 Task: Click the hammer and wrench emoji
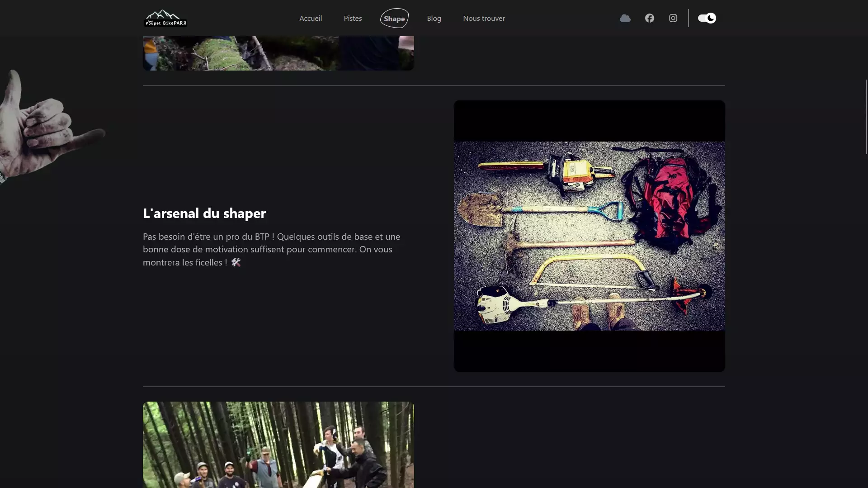pyautogui.click(x=236, y=262)
